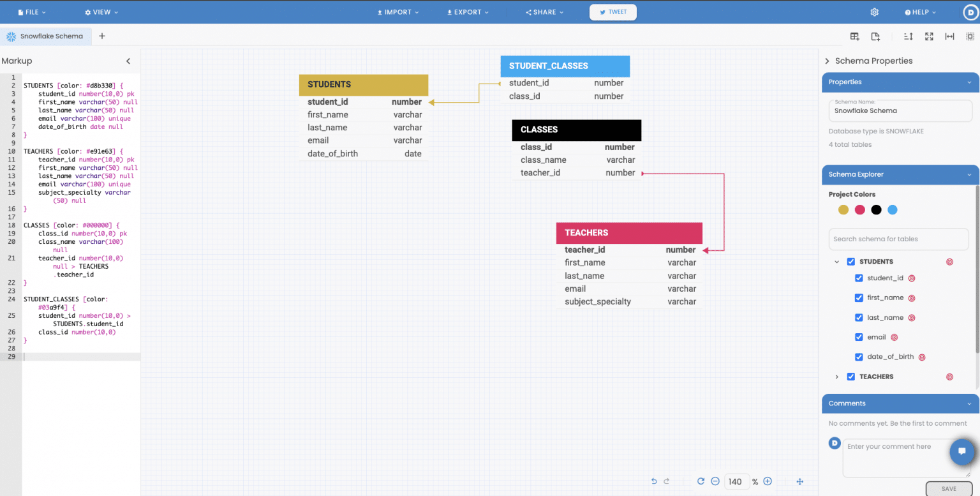Click the dotted select-all frame icon
This screenshot has height=496, width=980.
pos(970,36)
